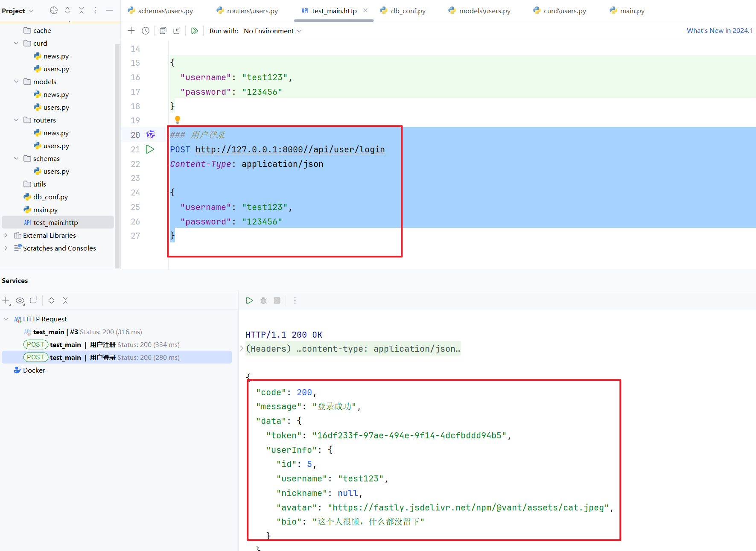The height and width of the screenshot is (551, 756).
Task: Click the debug bug icon in Services toolbar
Action: [x=263, y=300]
